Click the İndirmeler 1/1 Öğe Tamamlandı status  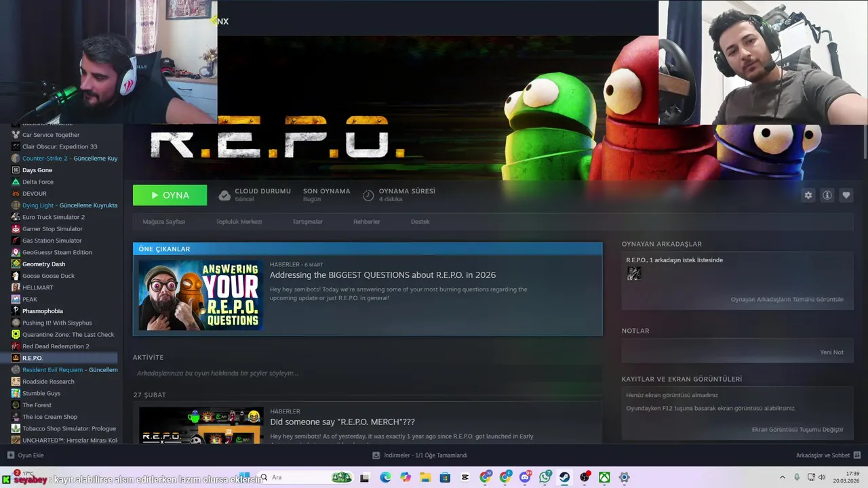pos(425,455)
